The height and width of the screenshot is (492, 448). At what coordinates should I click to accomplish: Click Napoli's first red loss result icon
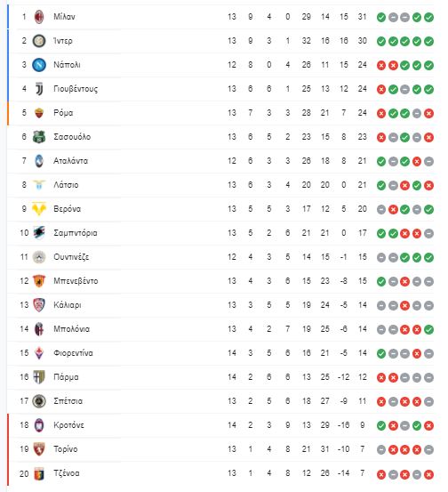click(x=381, y=65)
